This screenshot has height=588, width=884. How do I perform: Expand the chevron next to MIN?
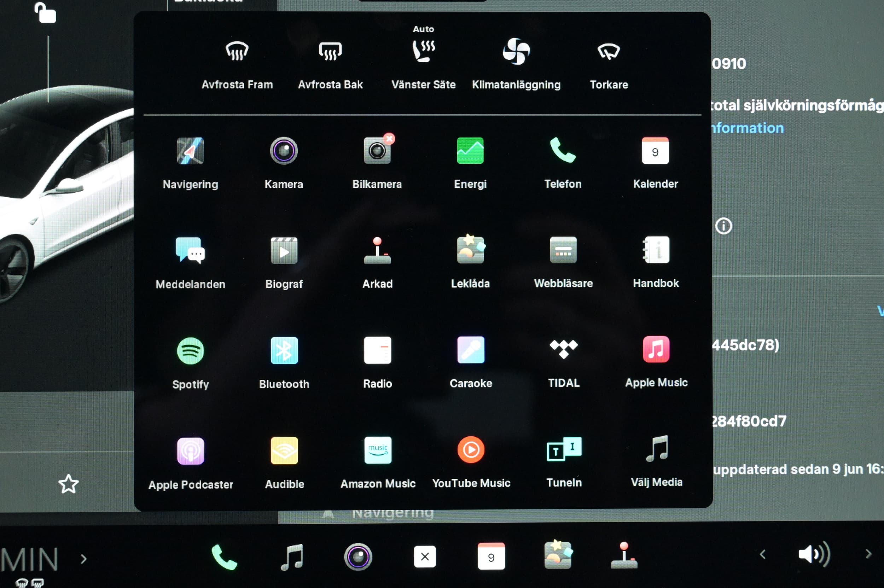pos(84,559)
